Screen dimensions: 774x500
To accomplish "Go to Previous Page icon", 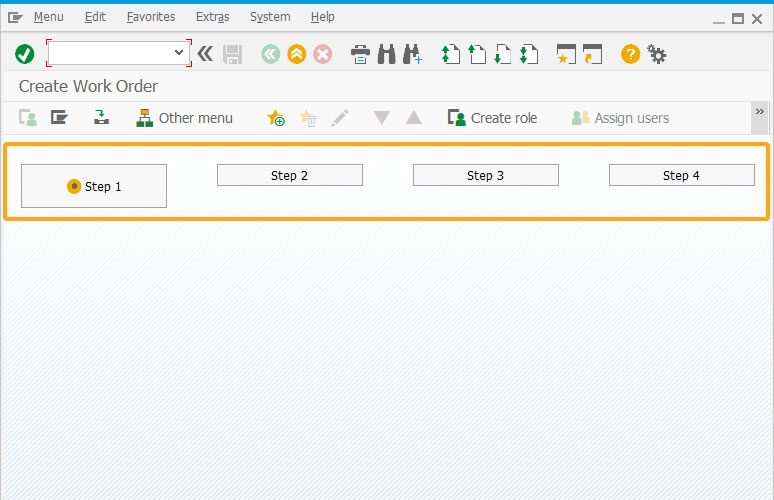I will 477,54.
